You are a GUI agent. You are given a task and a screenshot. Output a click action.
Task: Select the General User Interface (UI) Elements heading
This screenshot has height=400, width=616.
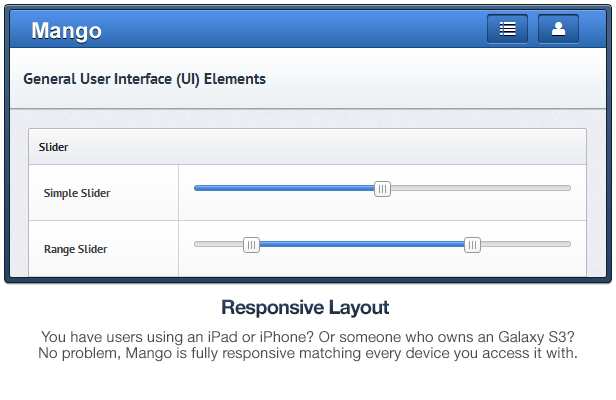144,78
